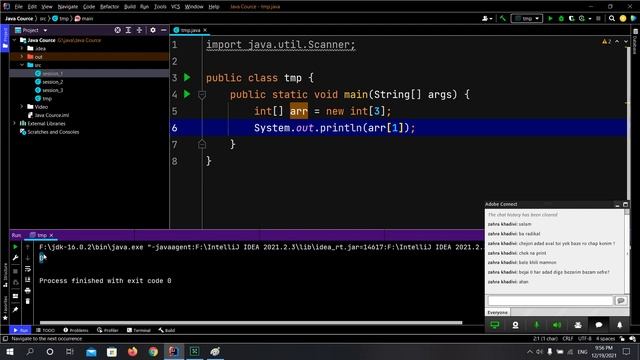
Task: Open Project panel settings gear
Action: coord(153,30)
